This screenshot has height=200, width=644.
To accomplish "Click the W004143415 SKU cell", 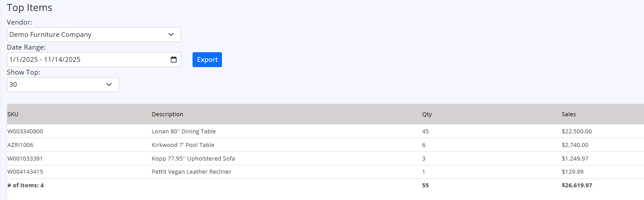I will tap(25, 172).
